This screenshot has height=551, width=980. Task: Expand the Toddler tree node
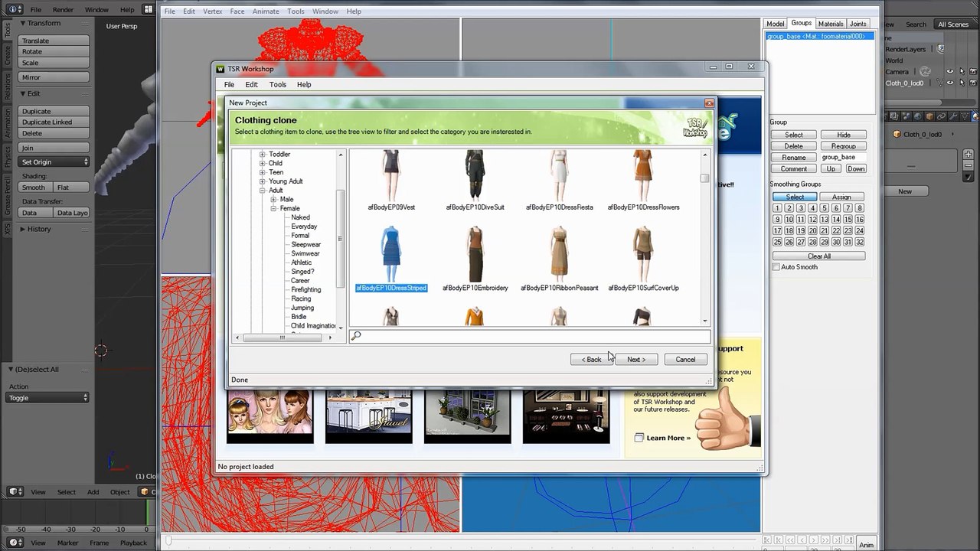click(263, 155)
